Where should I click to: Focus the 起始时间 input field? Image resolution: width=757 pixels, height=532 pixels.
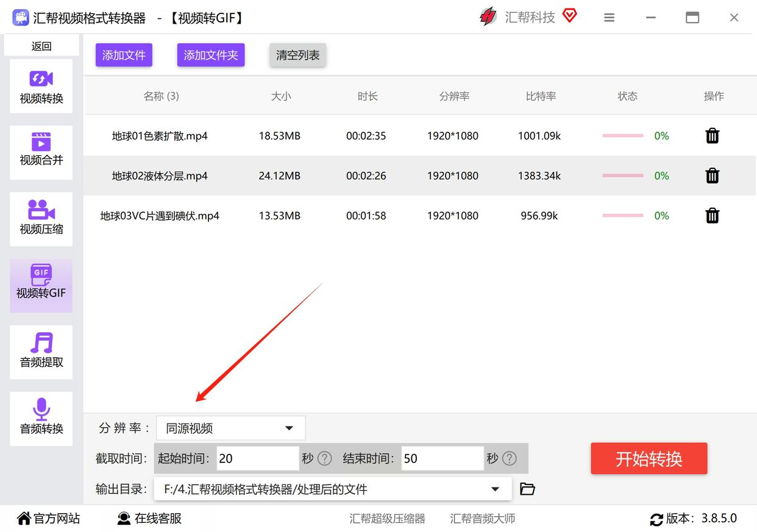pyautogui.click(x=257, y=458)
